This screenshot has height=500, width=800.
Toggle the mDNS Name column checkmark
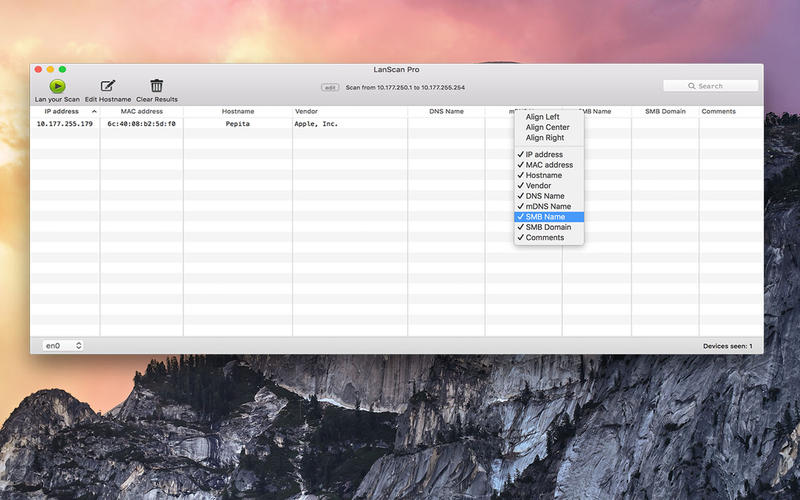pos(549,206)
